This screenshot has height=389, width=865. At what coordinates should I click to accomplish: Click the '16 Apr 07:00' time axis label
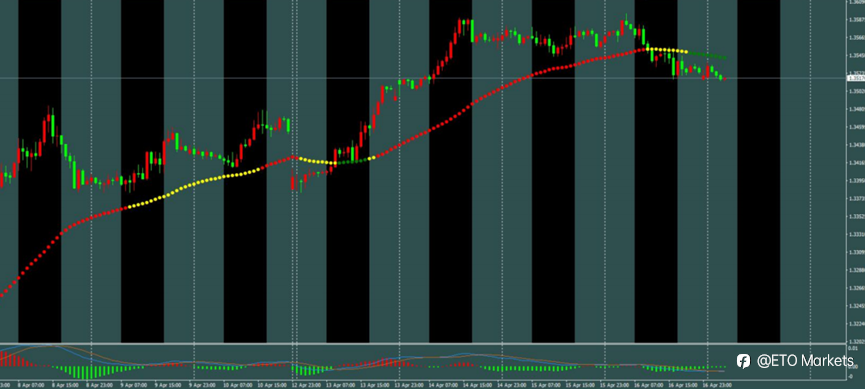point(649,385)
